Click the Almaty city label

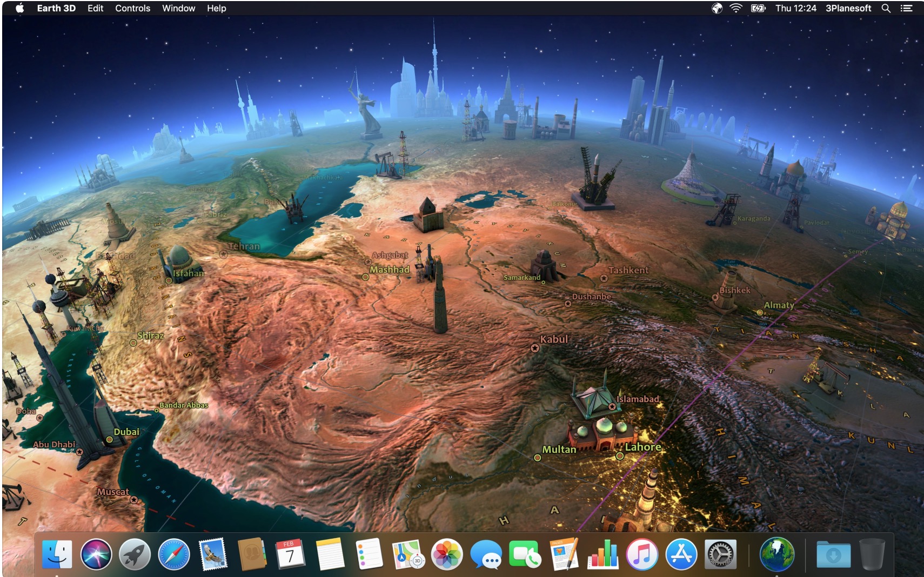[779, 305]
